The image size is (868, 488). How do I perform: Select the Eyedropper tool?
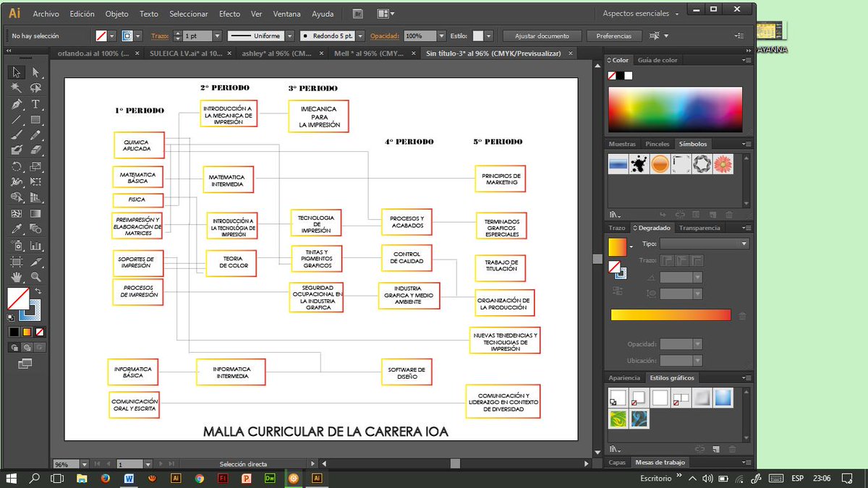tap(16, 230)
